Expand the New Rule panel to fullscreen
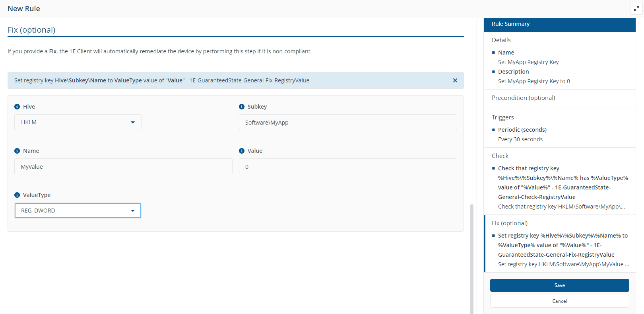This screenshot has width=644, height=314. 636,8
